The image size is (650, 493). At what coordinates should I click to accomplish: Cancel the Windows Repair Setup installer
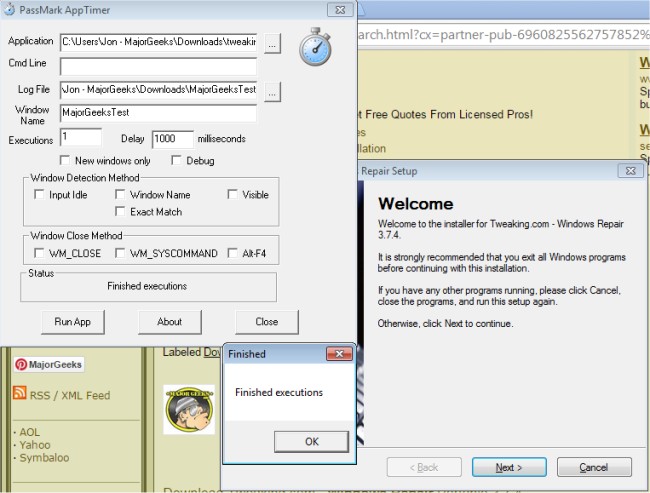click(594, 467)
